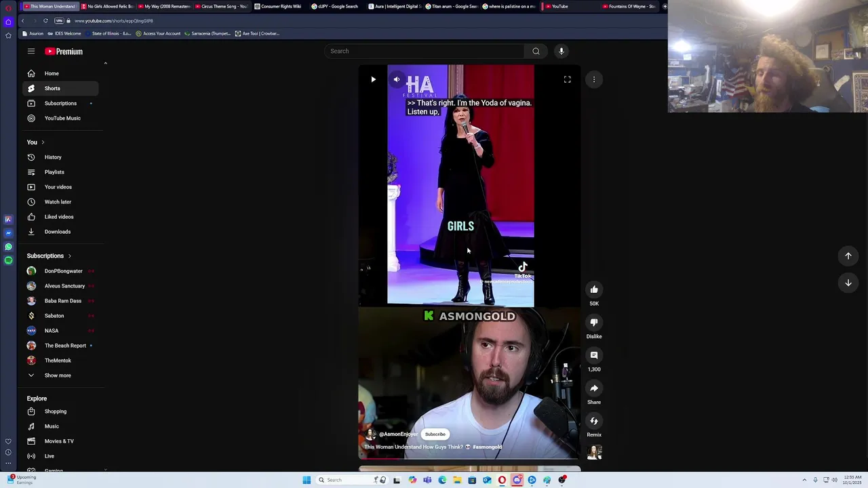Open Watch later list

pyautogui.click(x=60, y=202)
